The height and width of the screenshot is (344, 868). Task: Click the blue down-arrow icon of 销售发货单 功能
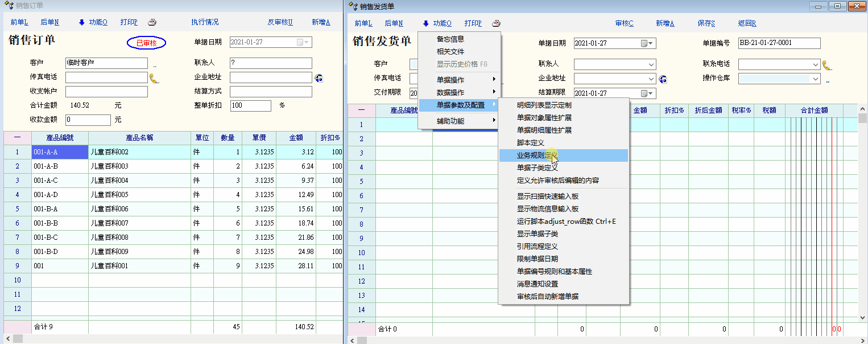pyautogui.click(x=425, y=23)
